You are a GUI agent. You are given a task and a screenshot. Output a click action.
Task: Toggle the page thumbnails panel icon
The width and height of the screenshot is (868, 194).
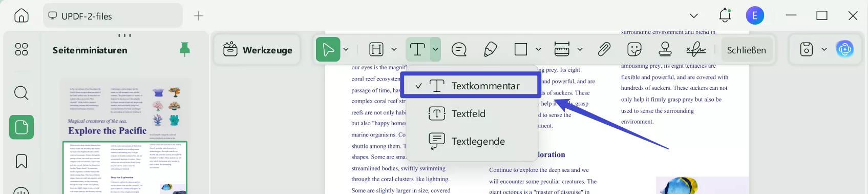[22, 127]
